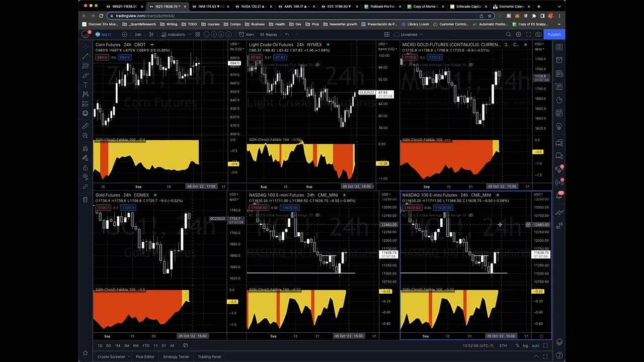Set range to 5Y
The width and height of the screenshot is (644, 362).
(x=164, y=345)
